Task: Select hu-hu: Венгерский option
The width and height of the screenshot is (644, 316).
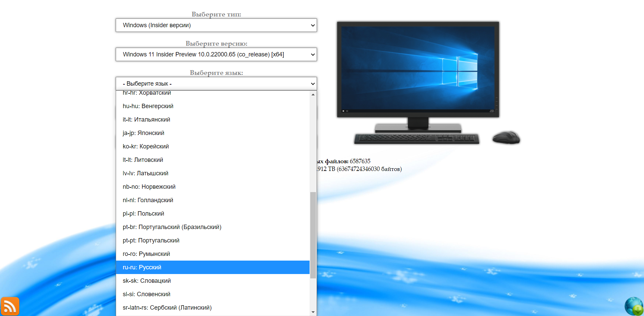Action: pyautogui.click(x=213, y=106)
